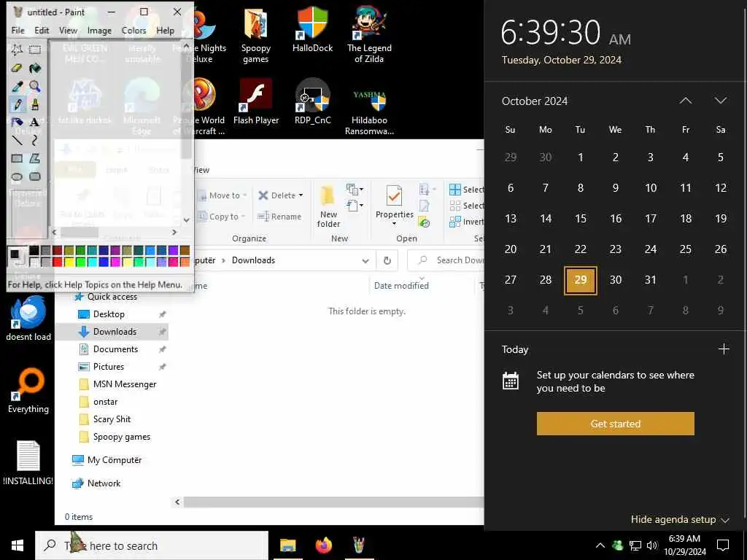Select the Curve tool in Paint
Viewport: 747px width, 560px height.
[x=35, y=141]
